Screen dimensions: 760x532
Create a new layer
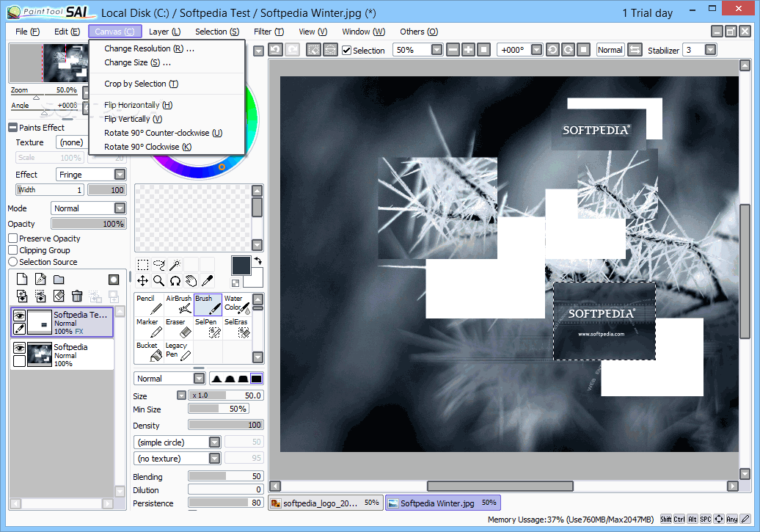point(22,280)
